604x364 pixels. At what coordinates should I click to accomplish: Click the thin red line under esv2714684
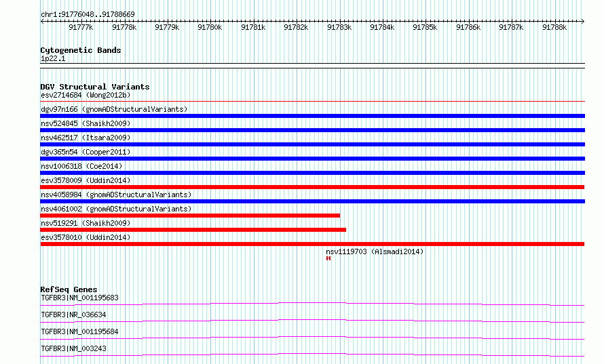click(x=312, y=102)
